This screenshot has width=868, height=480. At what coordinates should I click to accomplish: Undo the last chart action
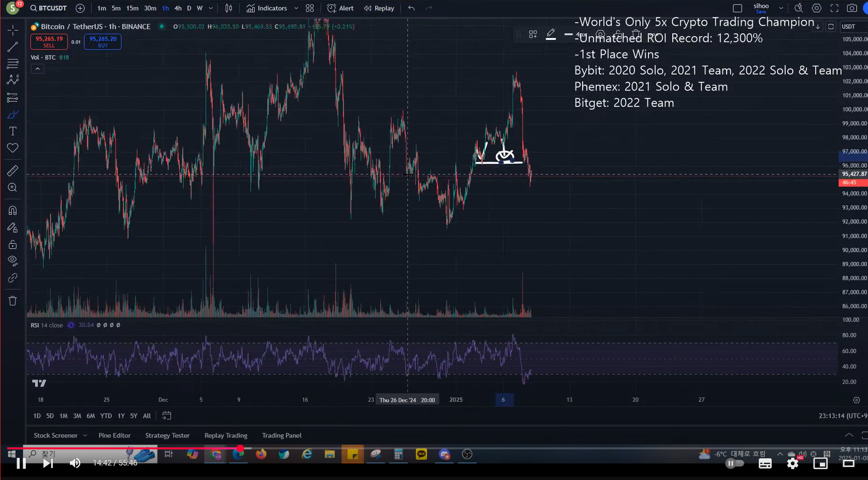tap(411, 8)
